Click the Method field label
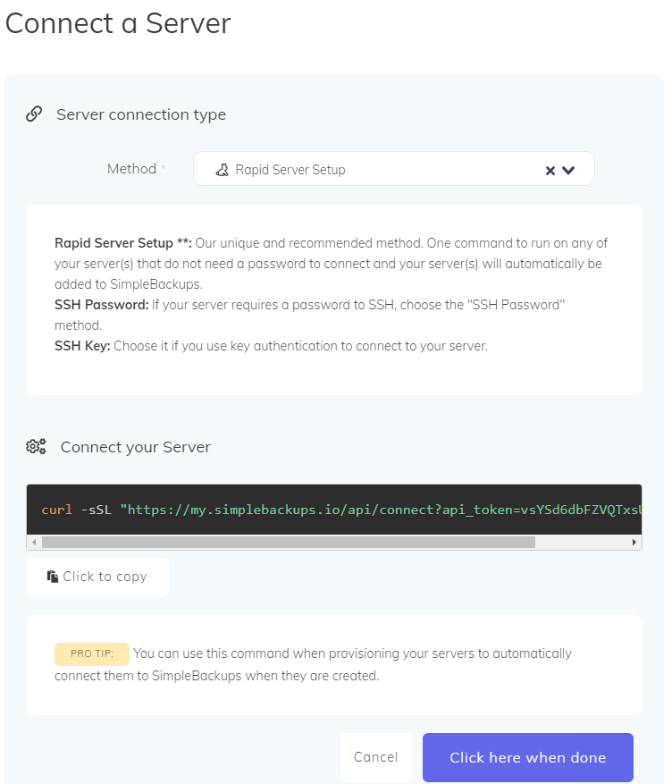Screen dimensions: 672x784 tap(132, 169)
